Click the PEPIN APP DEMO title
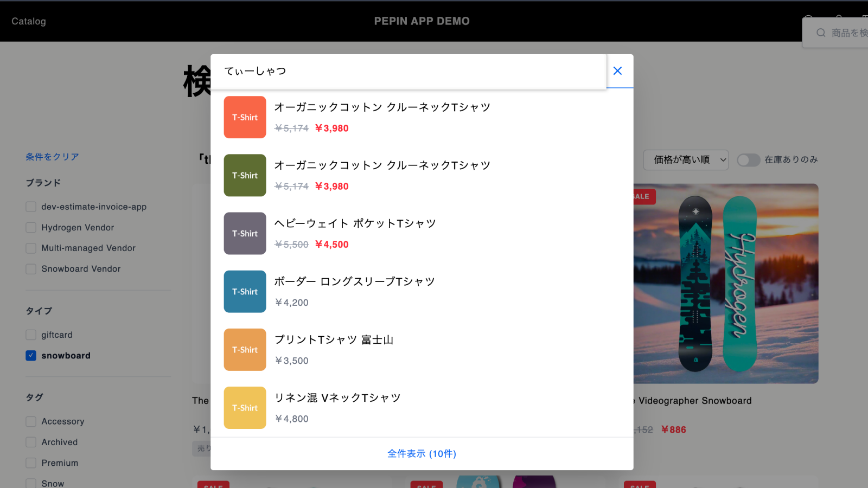Viewport: 868px width, 488px height. 422,21
